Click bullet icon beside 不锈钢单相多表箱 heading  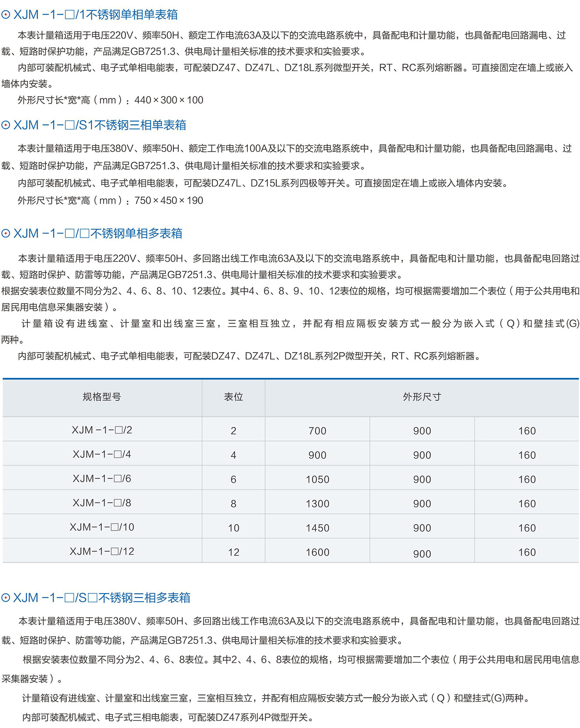[5, 233]
